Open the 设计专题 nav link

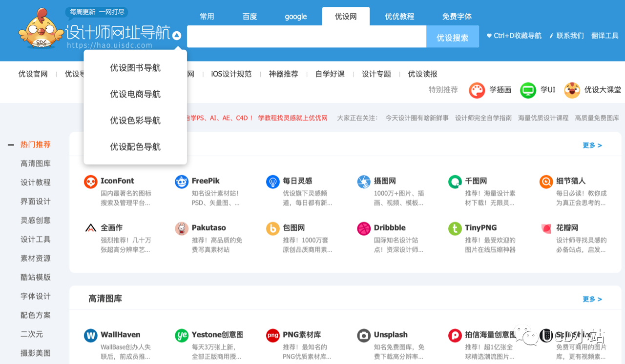(376, 74)
